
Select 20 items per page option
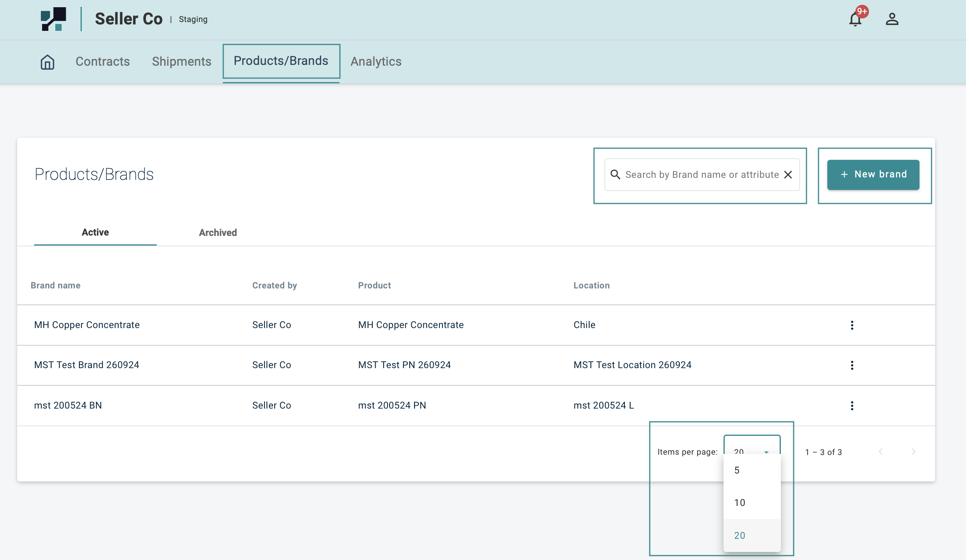751,536
